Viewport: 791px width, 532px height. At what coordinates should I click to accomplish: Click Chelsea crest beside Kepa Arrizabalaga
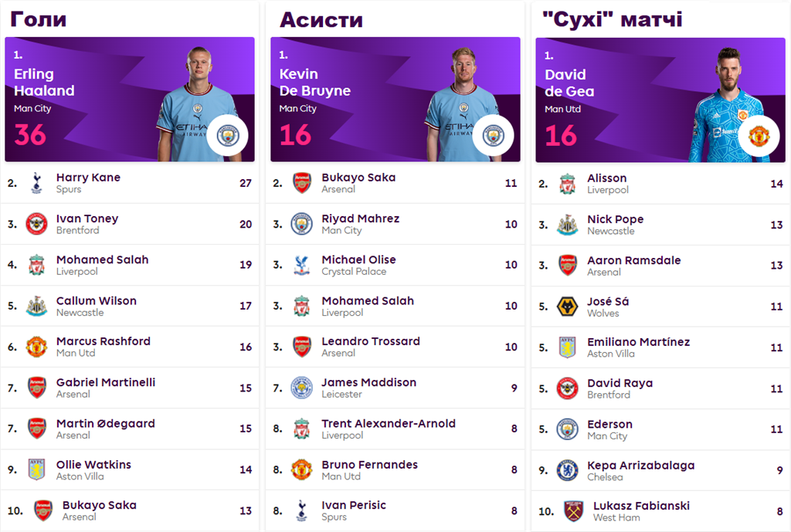coord(567,470)
